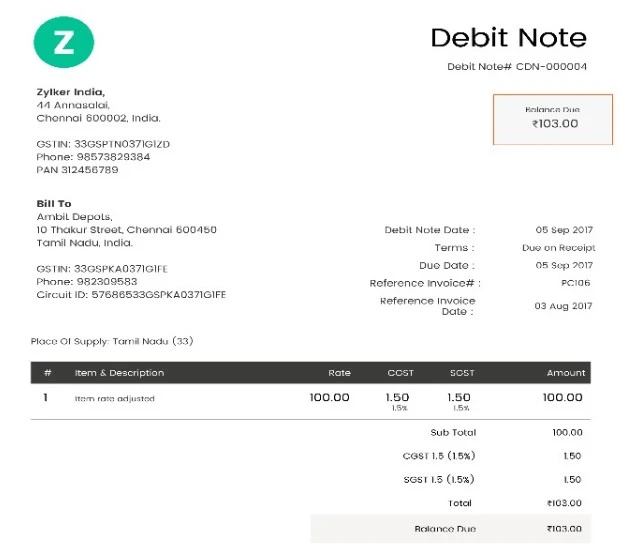Click the Zylker India company name
This screenshot has width=620, height=560.
pos(70,92)
